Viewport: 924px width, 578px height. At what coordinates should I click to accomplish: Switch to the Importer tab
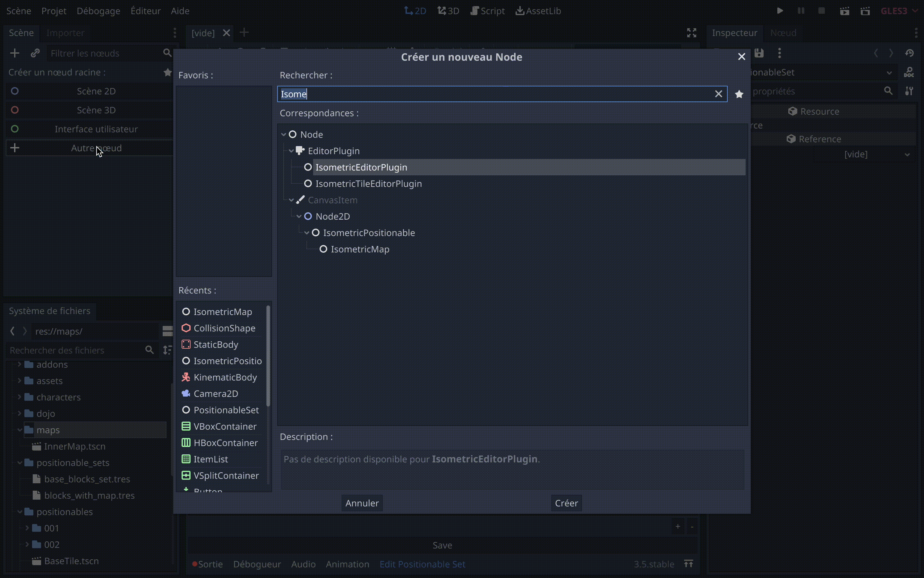coord(65,33)
